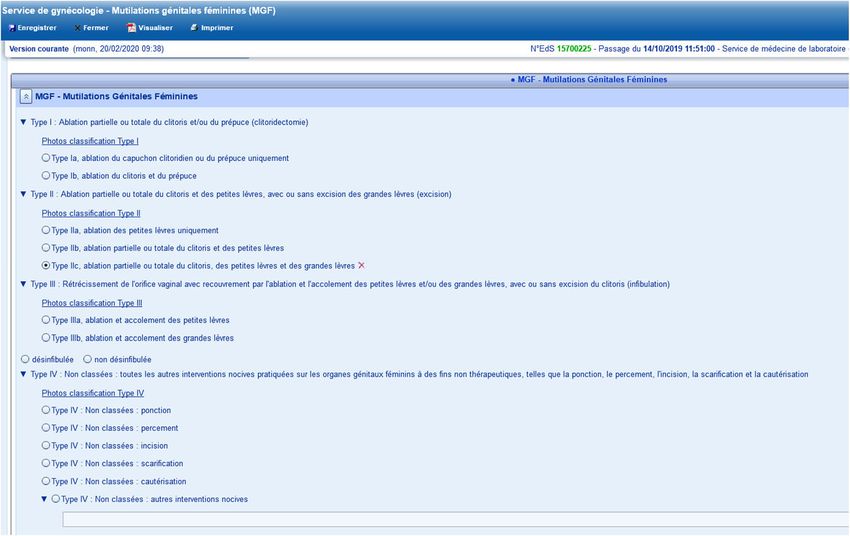Collapse the Type II section triangle
850x536 pixels.
[x=23, y=194]
